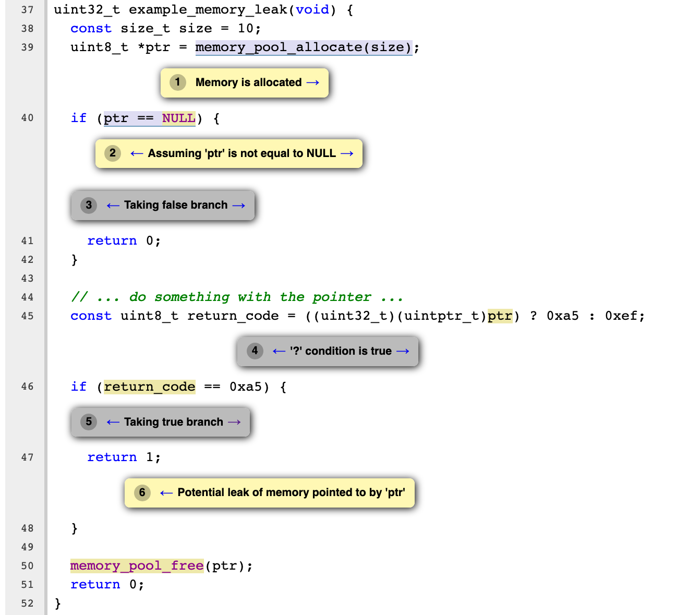Click left arrow in Taking true branch bubble
Image resolution: width=700 pixels, height=615 pixels.
click(x=113, y=422)
